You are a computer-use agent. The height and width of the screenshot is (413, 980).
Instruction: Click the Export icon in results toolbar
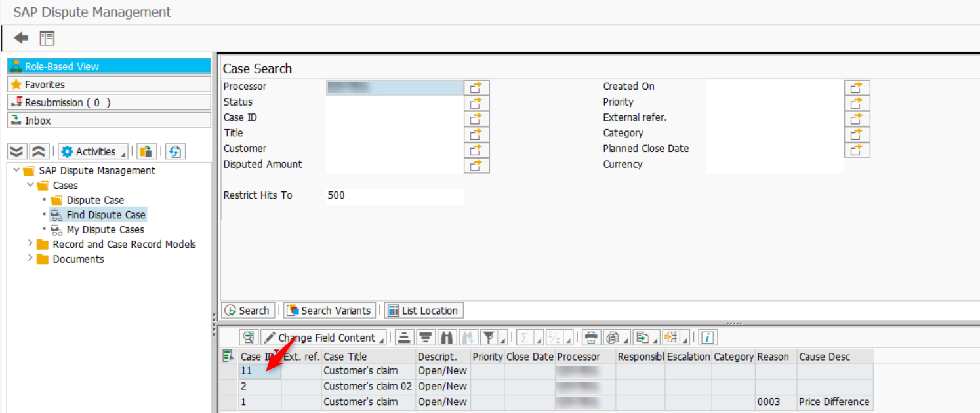click(x=643, y=338)
